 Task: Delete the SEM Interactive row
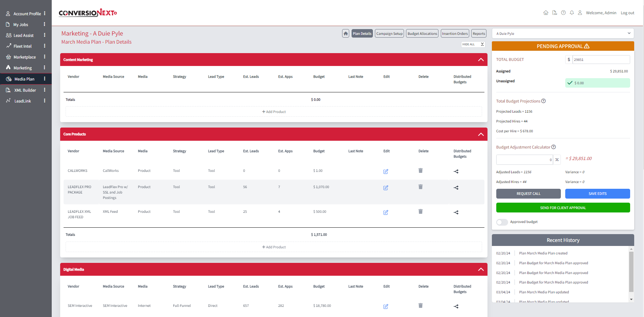point(421,305)
